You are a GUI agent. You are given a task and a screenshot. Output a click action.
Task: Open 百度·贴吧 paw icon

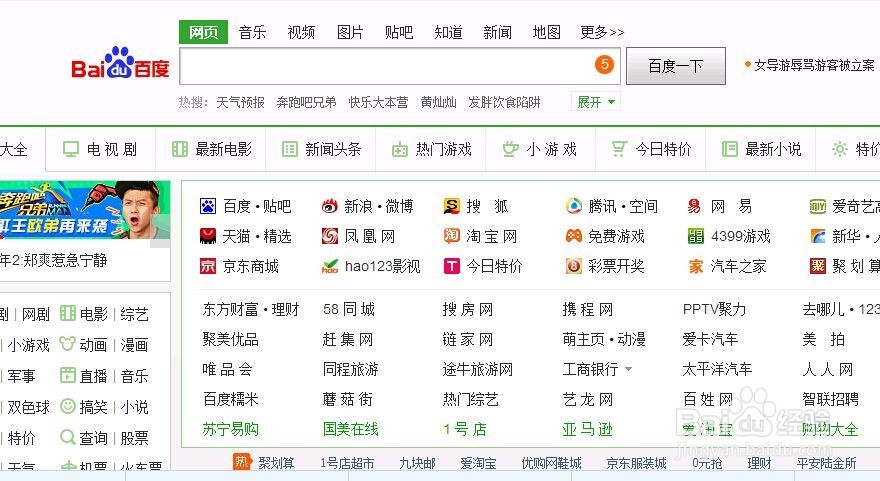(x=208, y=207)
